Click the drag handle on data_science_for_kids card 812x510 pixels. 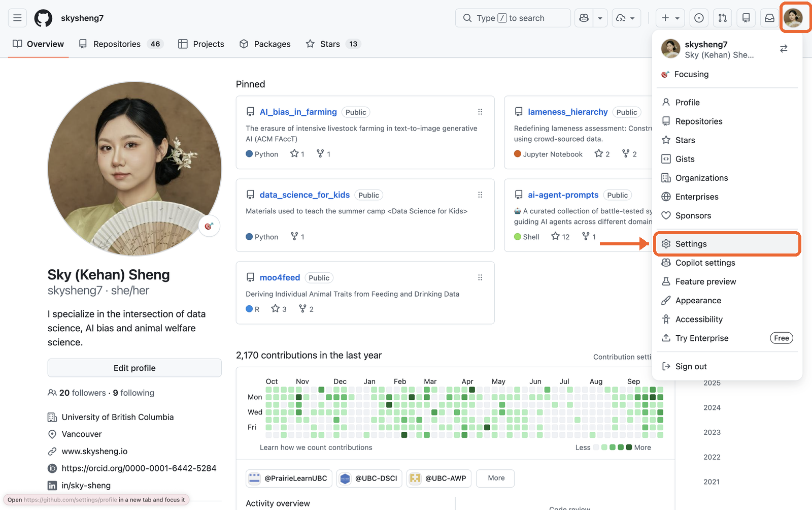pyautogui.click(x=480, y=195)
